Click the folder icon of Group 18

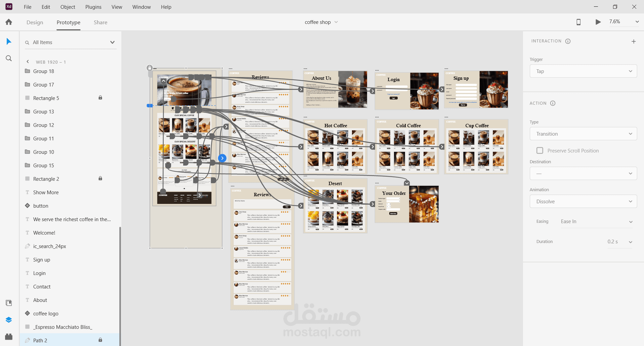click(x=28, y=71)
